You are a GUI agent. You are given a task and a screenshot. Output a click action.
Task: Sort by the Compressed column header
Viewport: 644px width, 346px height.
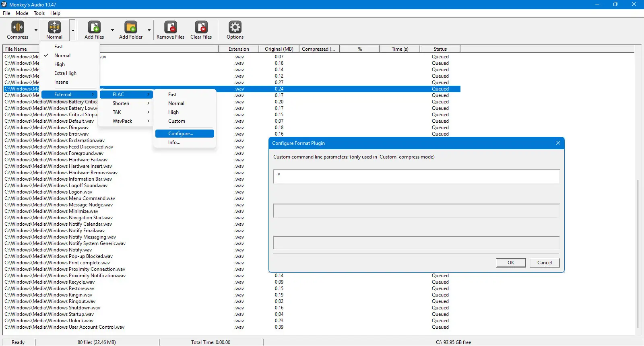click(x=319, y=49)
